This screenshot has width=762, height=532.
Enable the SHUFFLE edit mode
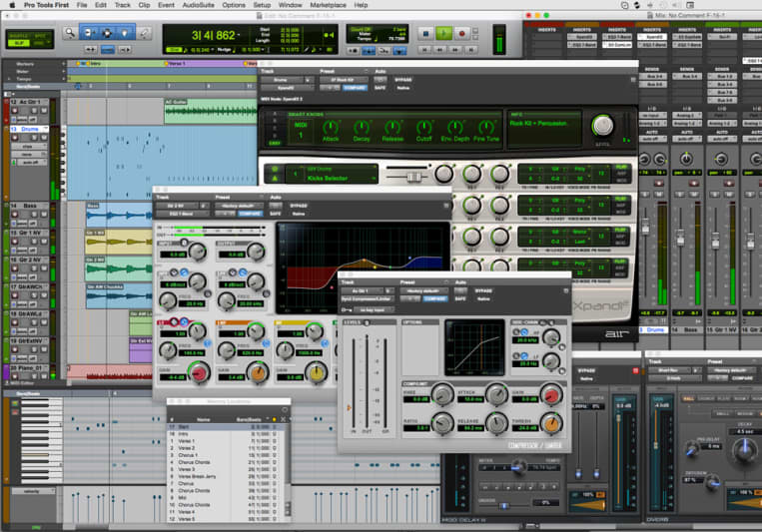[19, 37]
